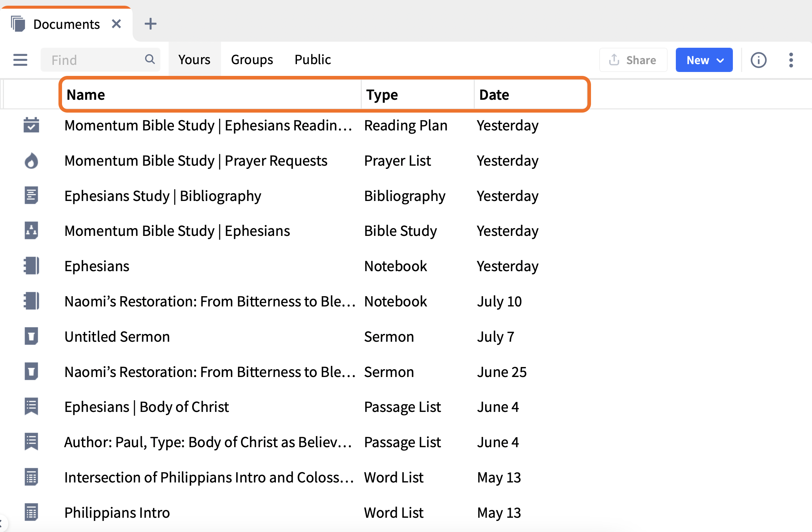Viewport: 812px width, 532px height.
Task: Expand the New dropdown button
Action: pos(704,60)
